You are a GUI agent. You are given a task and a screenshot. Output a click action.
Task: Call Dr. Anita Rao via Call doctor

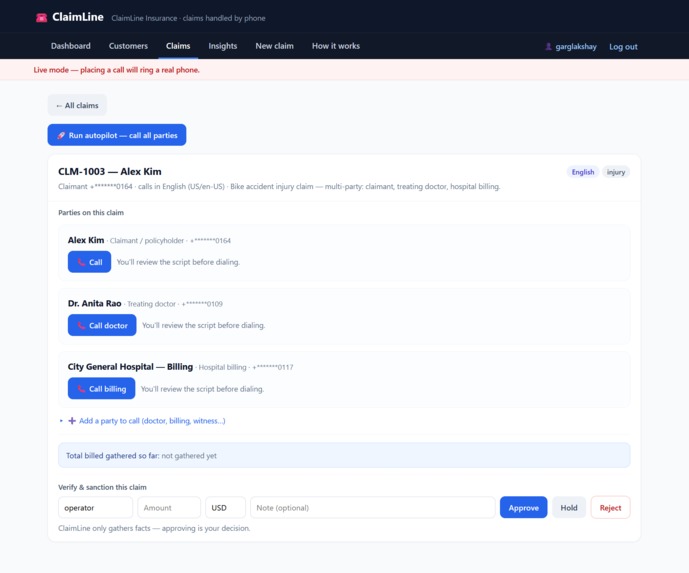[102, 325]
